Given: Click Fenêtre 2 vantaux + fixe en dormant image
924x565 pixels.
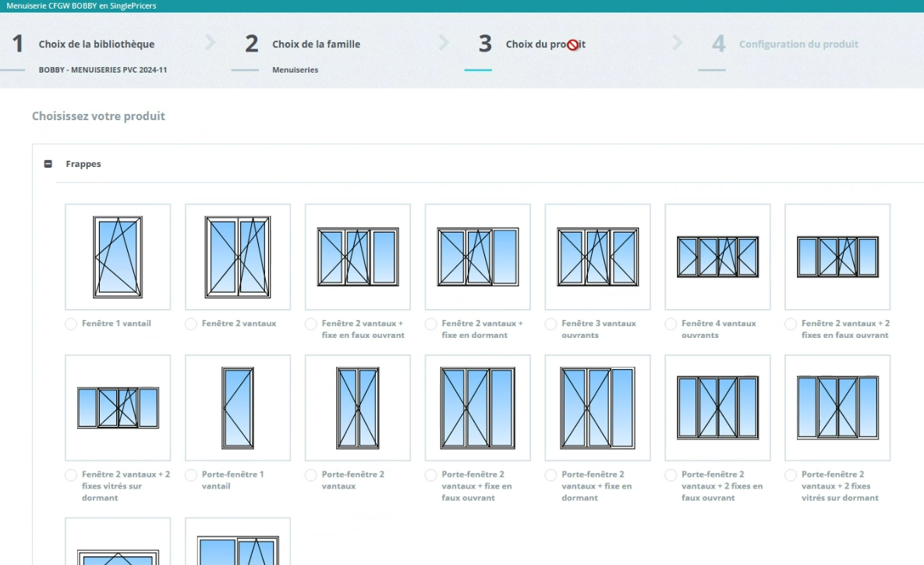Looking at the screenshot, I should (478, 257).
